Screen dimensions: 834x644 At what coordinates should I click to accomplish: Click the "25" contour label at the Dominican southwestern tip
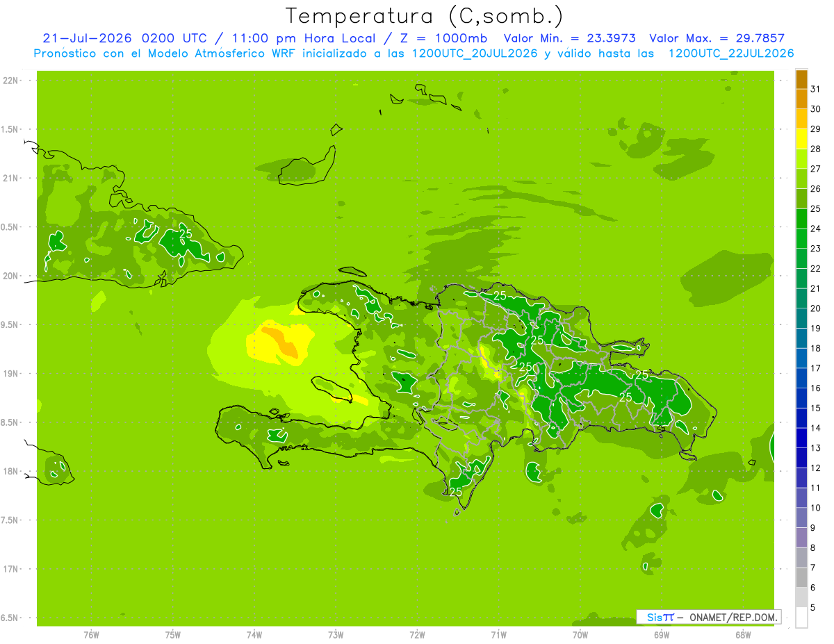point(456,492)
